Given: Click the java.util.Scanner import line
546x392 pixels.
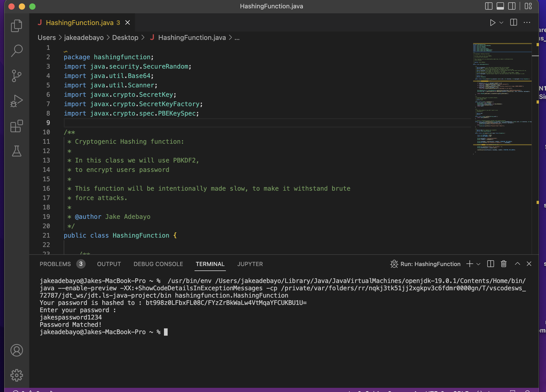Looking at the screenshot, I should pos(110,85).
